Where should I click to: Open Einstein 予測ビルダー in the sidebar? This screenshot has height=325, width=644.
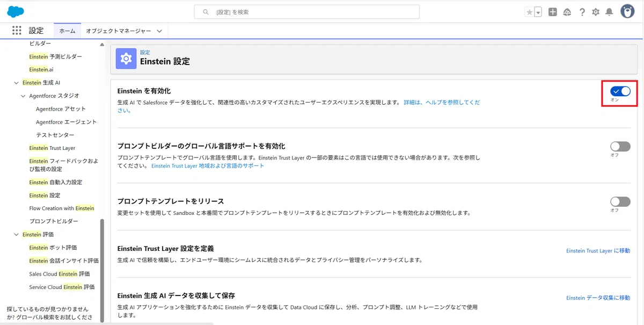click(x=56, y=56)
